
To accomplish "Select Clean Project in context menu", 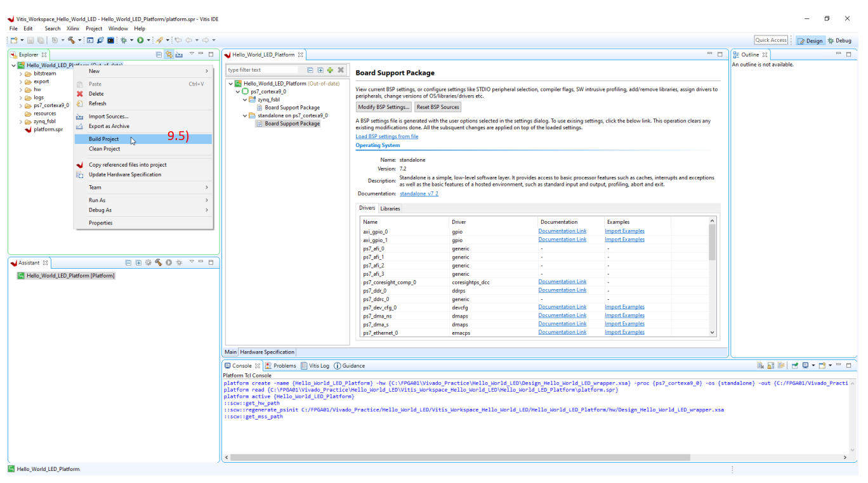I will (143, 149).
